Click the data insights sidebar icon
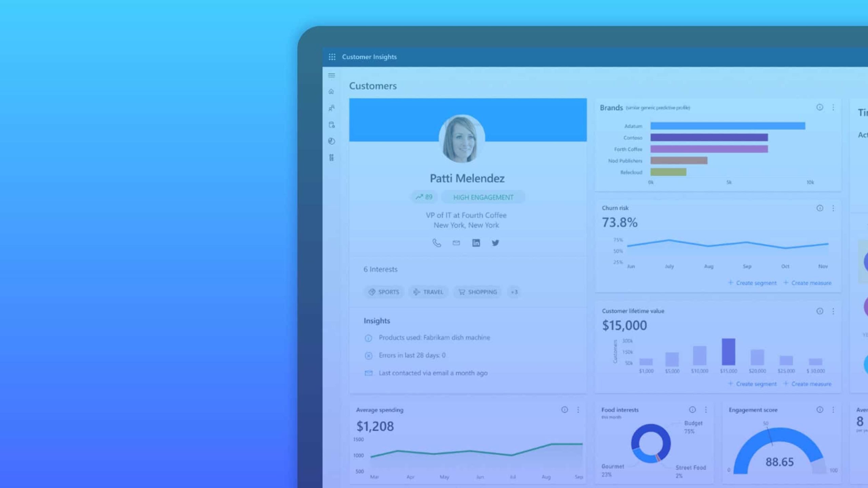The width and height of the screenshot is (868, 488). (x=332, y=141)
